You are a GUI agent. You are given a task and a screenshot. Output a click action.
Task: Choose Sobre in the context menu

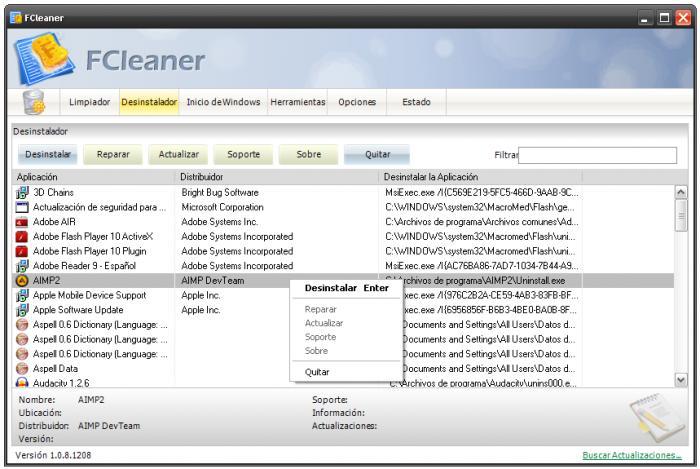(x=346, y=351)
